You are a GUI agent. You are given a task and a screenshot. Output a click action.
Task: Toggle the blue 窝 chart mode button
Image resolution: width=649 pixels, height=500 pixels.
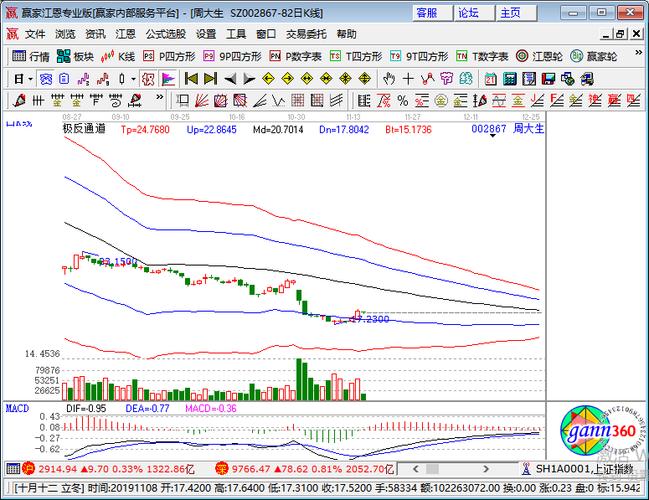pyautogui.click(x=45, y=79)
